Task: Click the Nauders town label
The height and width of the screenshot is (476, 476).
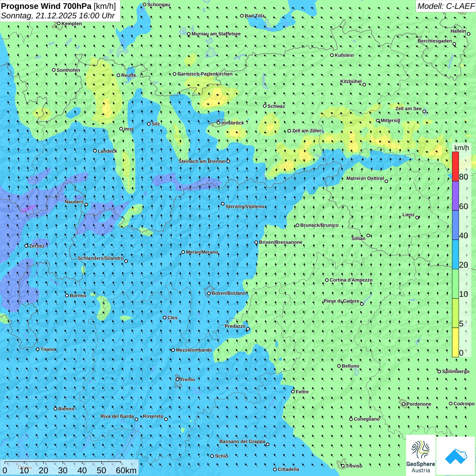Action: 74,202
